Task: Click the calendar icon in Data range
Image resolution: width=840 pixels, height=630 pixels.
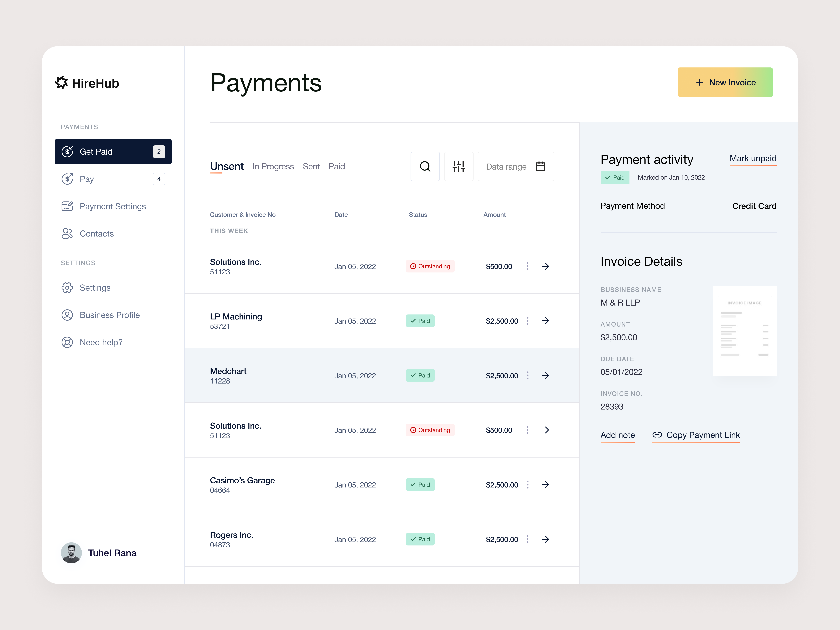Action: pyautogui.click(x=540, y=166)
